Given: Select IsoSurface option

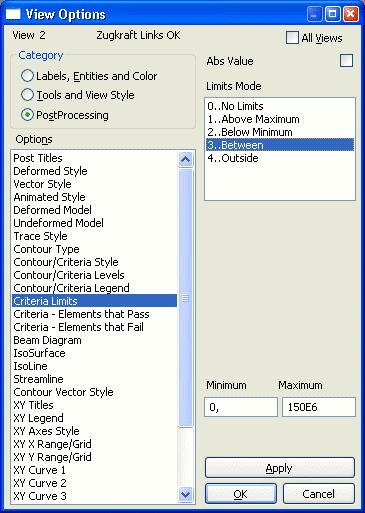Looking at the screenshot, I should coord(94,353).
